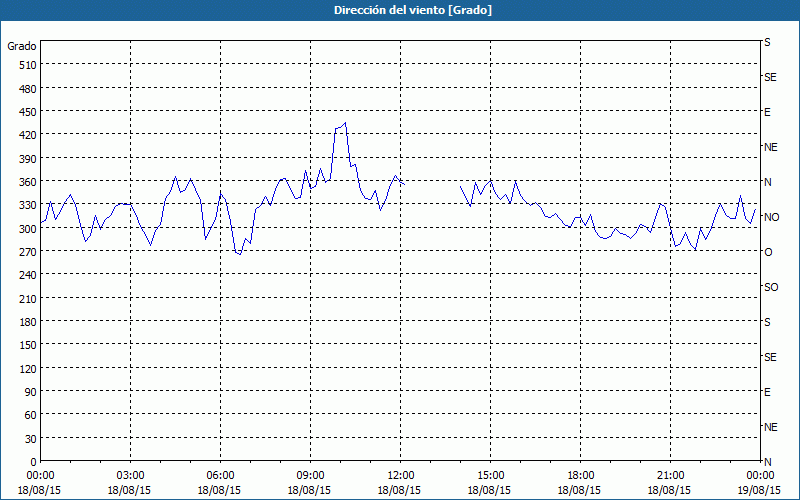Pick the 360 y-axis label

pos(28,182)
